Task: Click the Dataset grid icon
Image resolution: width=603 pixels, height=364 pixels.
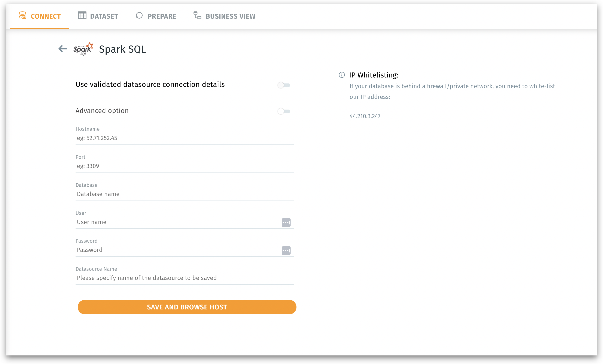Action: coord(82,16)
